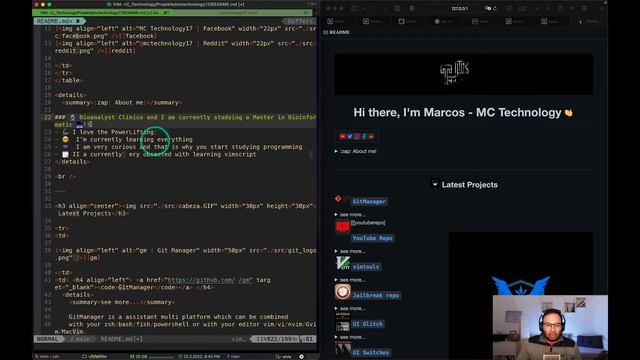Screen dimensions: 640x360
Task: Click the animated head icon beside Latest Projects
Action: (x=435, y=184)
